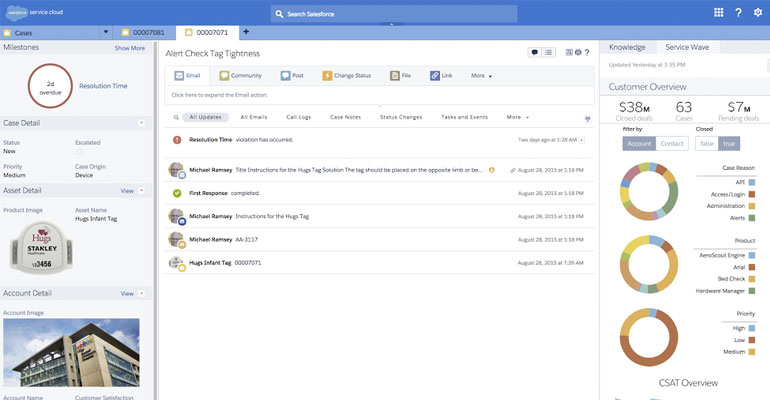Collapse the Case Detail section arrow
Viewport: 770px width, 400px height.
tap(141, 123)
